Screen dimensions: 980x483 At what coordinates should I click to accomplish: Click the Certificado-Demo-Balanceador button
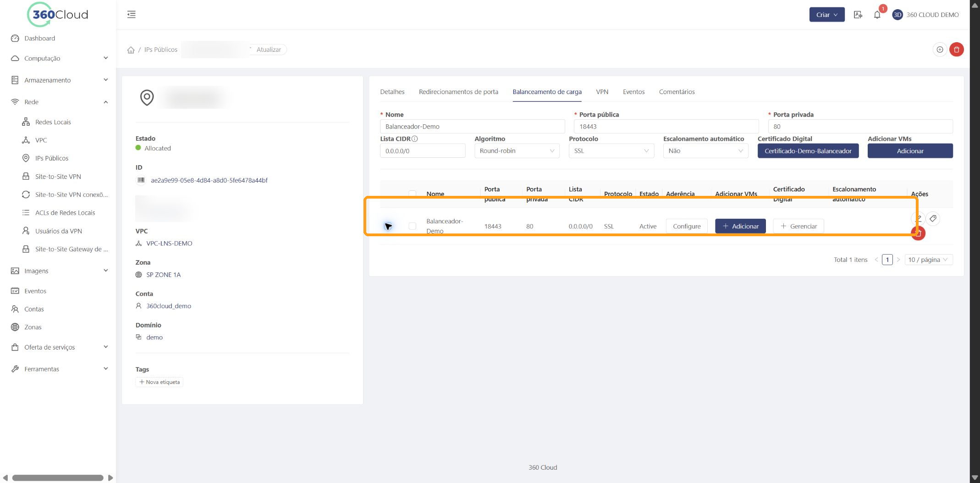pyautogui.click(x=808, y=151)
